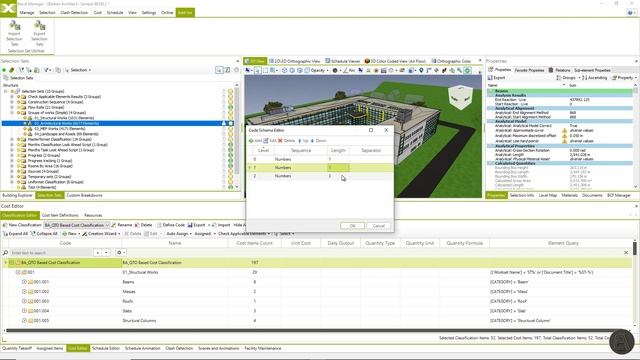640x360 pixels.
Task: Click Delete in the Cost Editor classification toolbar
Action: (x=143, y=225)
